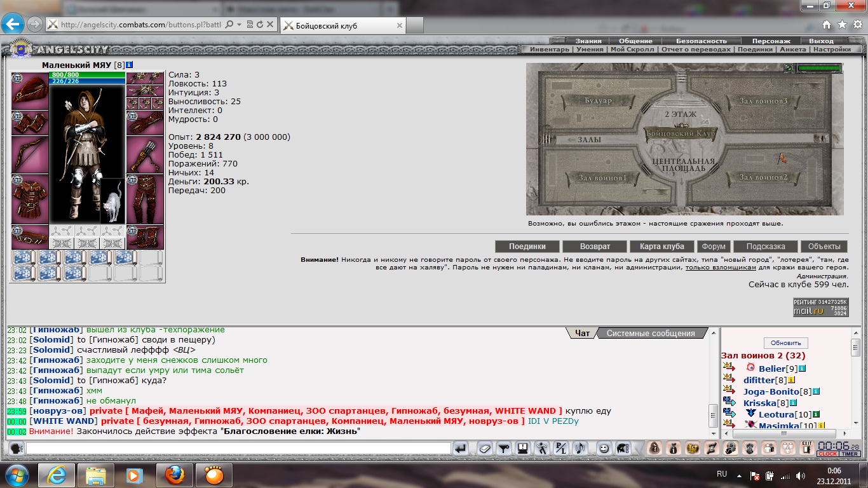Open the Общение menu
The height and width of the screenshot is (488, 868).
tap(635, 41)
